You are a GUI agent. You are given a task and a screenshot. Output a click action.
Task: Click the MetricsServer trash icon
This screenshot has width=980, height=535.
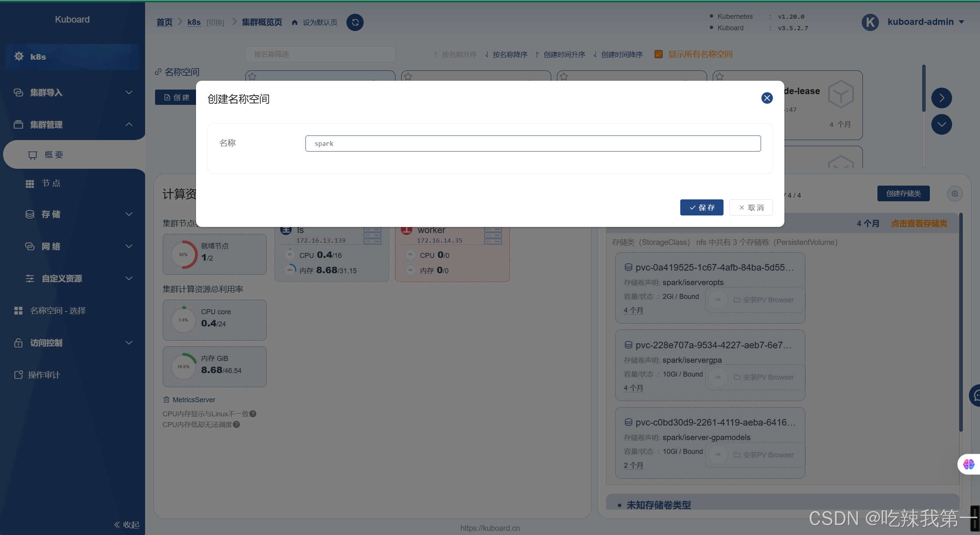[166, 400]
